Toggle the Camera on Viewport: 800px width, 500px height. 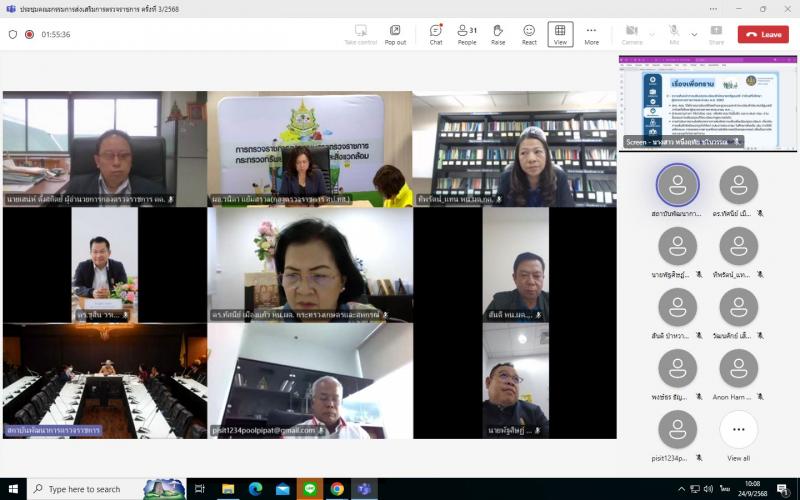tap(632, 35)
